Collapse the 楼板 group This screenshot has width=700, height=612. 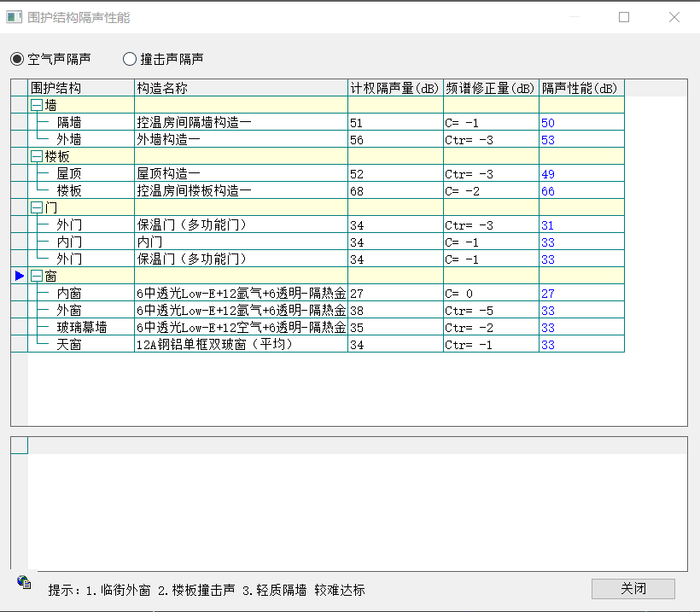pos(37,156)
